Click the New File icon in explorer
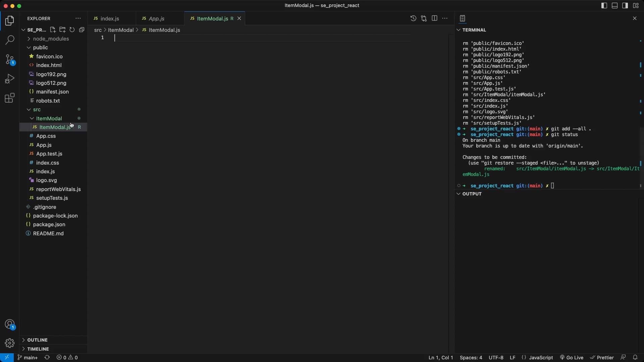This screenshot has width=644, height=362. (x=53, y=30)
